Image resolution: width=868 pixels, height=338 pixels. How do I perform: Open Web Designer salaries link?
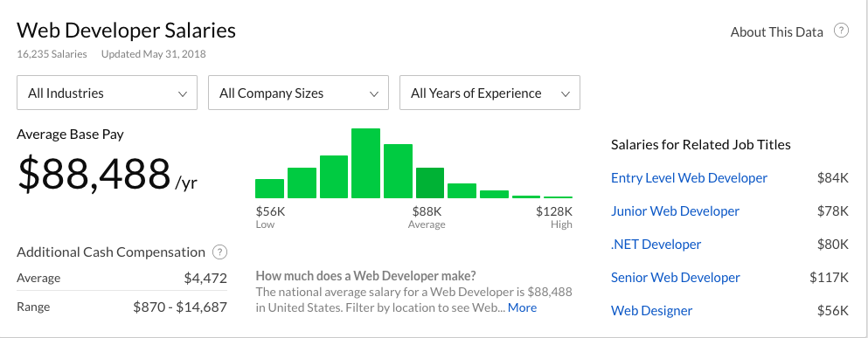point(651,311)
